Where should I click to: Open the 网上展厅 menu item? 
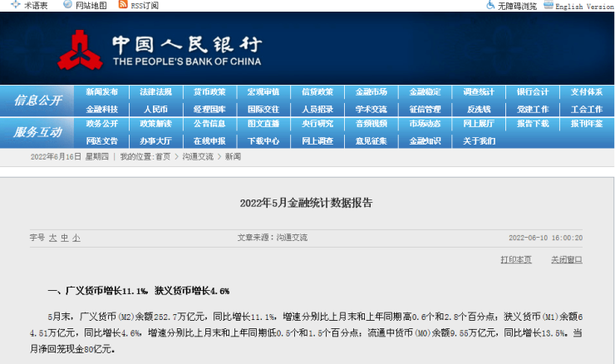tap(479, 124)
